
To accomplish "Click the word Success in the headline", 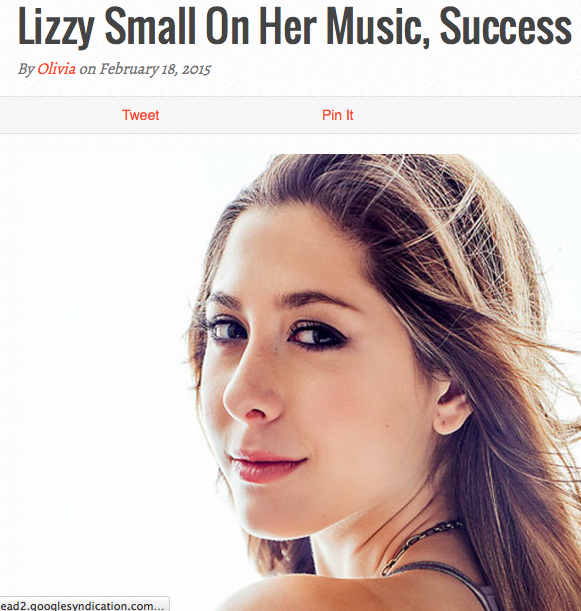I will (x=506, y=26).
